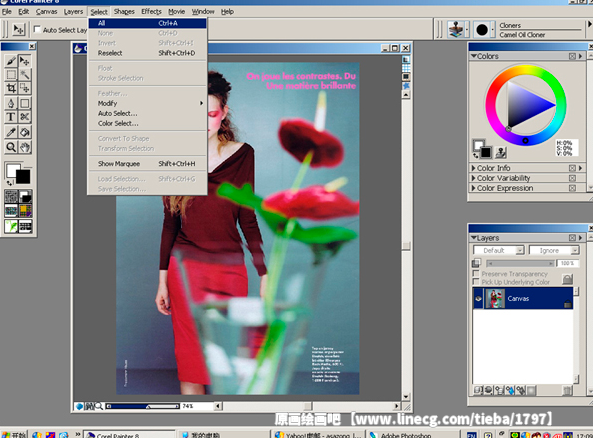The height and width of the screenshot is (438, 593).
Task: Click the layer opacity slider
Action: [521, 263]
